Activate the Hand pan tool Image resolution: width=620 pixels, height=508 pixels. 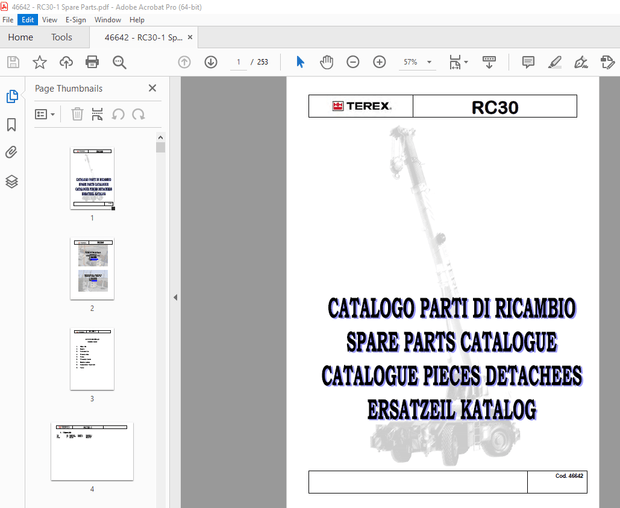tap(327, 62)
